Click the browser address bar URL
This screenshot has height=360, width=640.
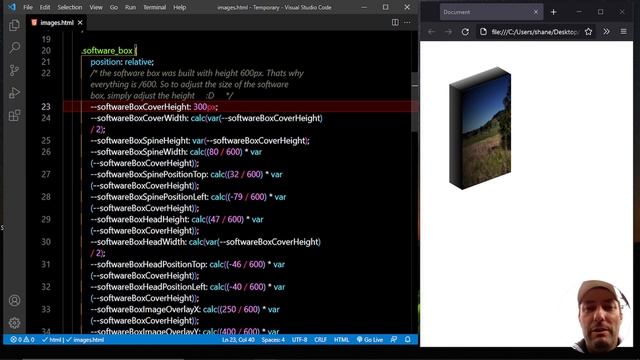(535, 32)
